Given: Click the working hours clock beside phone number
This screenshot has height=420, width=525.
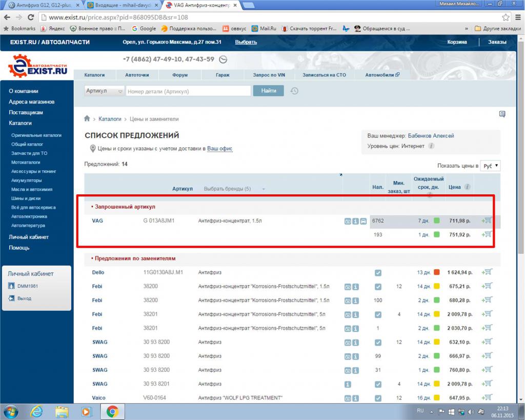Looking at the screenshot, I should coord(223,59).
